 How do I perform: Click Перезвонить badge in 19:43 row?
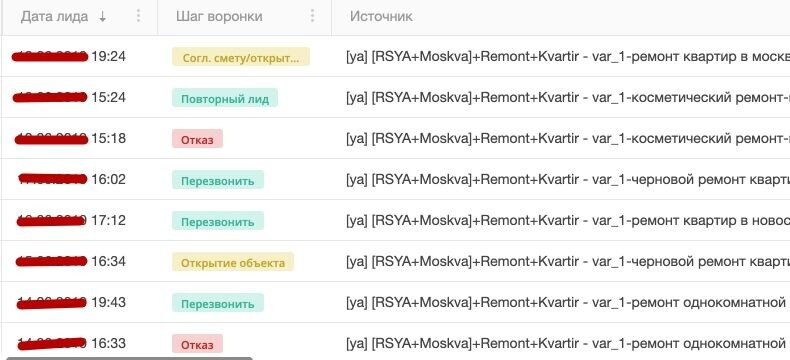click(218, 303)
